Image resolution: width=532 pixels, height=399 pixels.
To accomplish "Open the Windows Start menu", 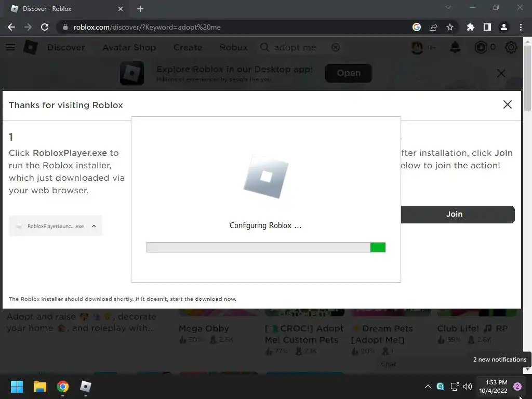I will click(17, 387).
